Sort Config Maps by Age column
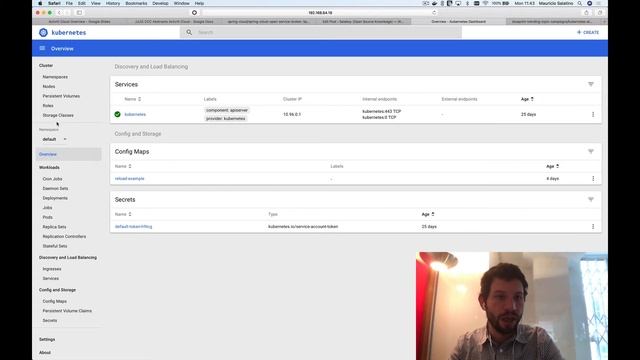 tap(552, 166)
